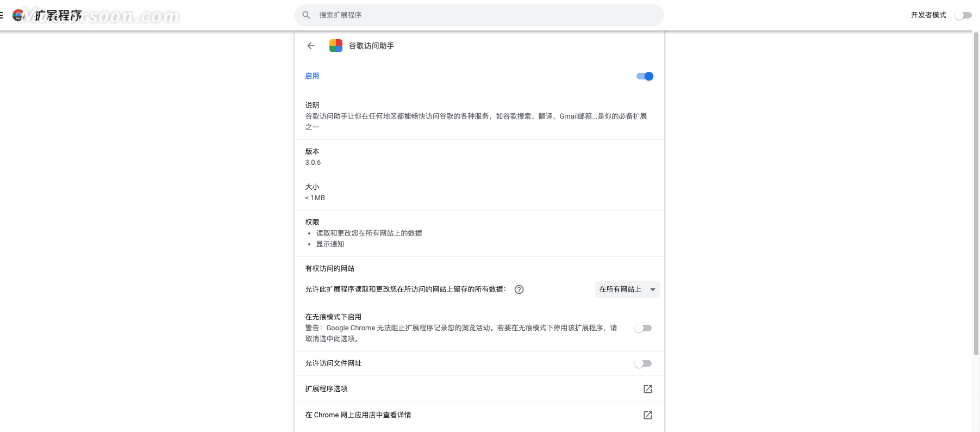The image size is (980, 432).
Task: Toggle 允许访问文件网址 switch
Action: tap(643, 363)
